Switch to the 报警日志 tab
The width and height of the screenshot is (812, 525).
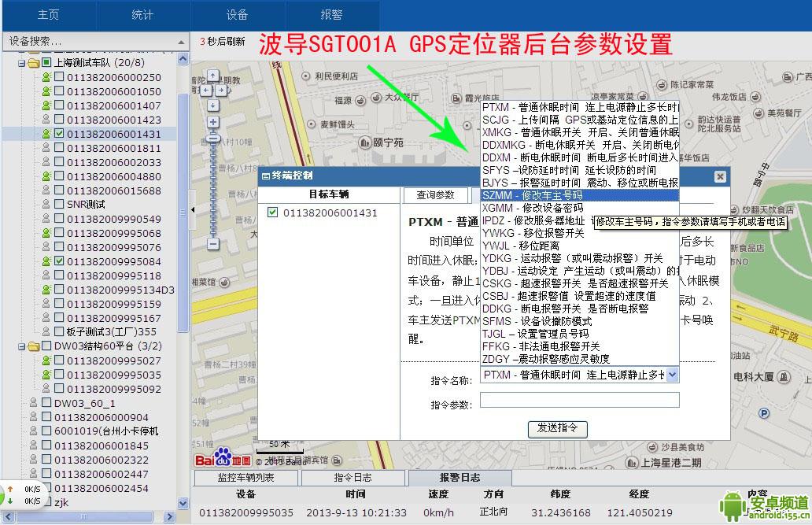click(x=460, y=477)
